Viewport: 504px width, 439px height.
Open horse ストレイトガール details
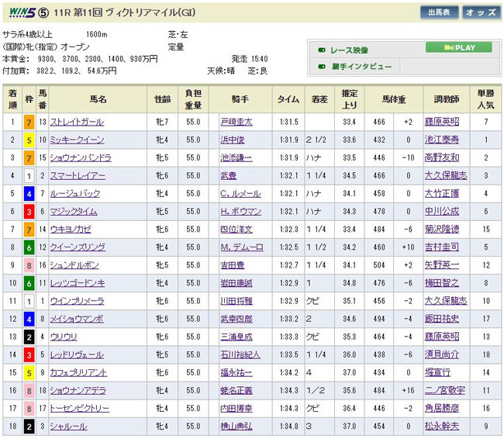click(82, 123)
